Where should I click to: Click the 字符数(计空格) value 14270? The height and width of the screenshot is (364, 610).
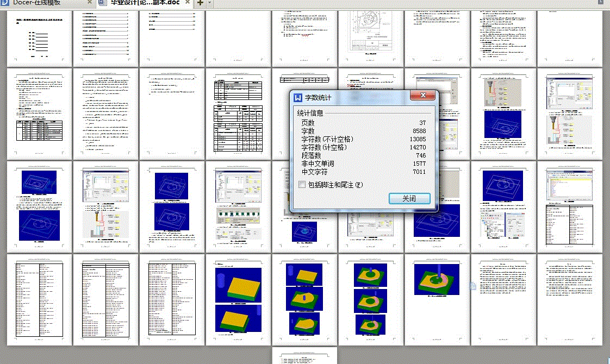tap(418, 147)
